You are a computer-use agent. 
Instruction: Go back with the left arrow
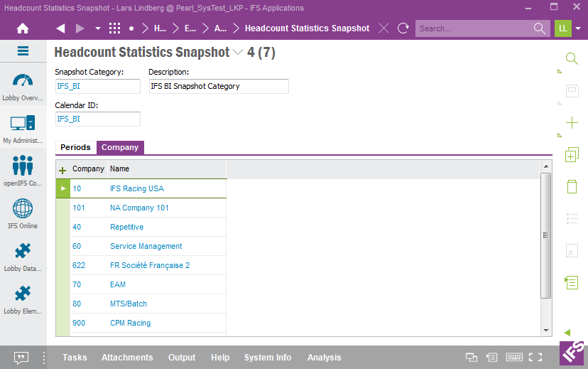tap(60, 28)
